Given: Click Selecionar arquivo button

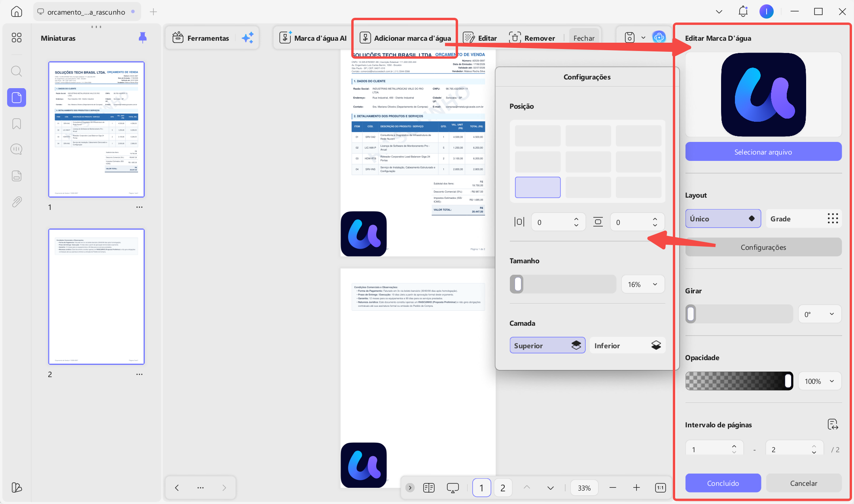Looking at the screenshot, I should (x=763, y=152).
